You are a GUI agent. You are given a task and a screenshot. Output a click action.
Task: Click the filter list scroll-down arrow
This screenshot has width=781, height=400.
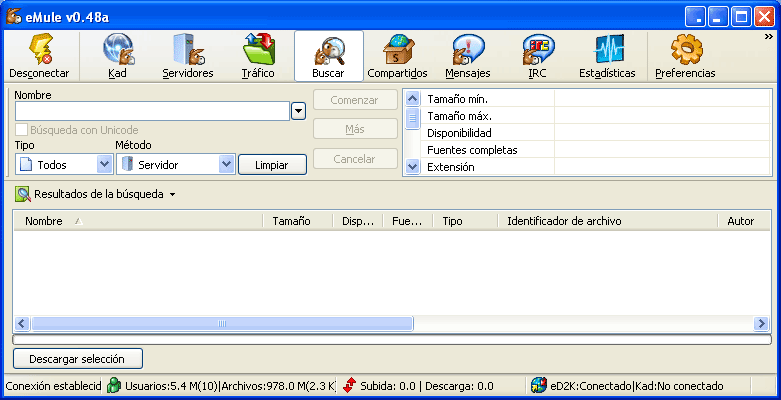[x=412, y=167]
